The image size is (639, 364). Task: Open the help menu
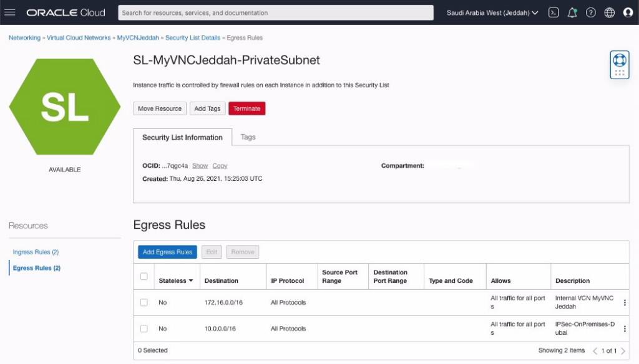(590, 12)
